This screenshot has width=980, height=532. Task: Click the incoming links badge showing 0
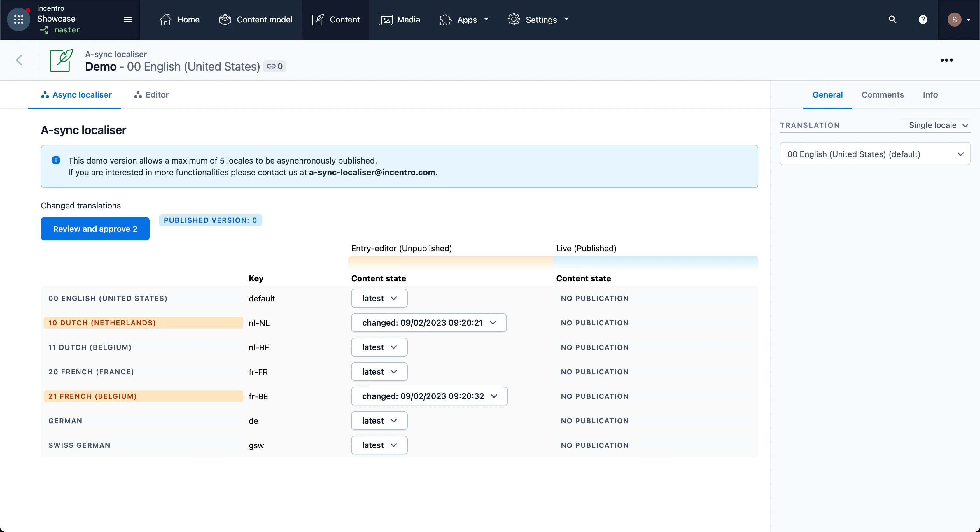click(275, 66)
